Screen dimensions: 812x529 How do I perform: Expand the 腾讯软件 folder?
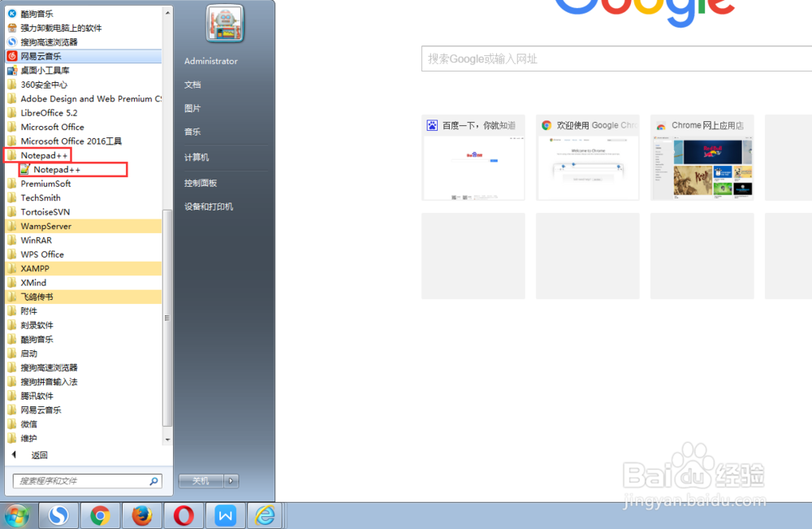point(83,396)
